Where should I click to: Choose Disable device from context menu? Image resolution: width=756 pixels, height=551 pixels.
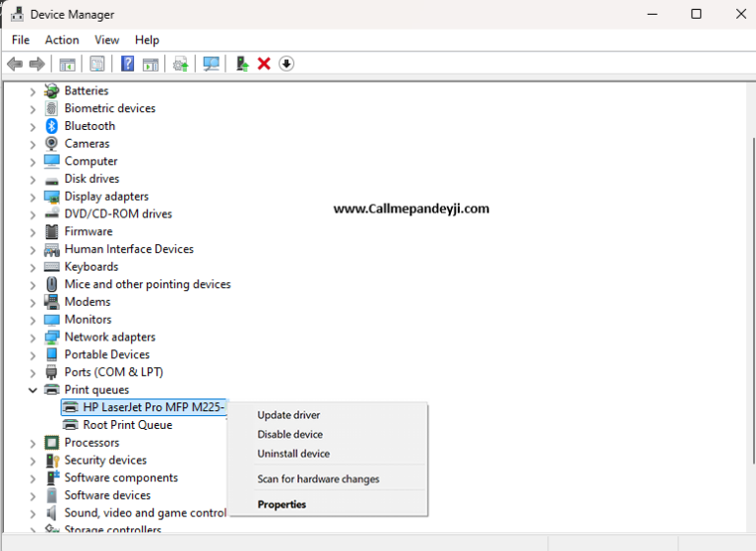(329, 434)
